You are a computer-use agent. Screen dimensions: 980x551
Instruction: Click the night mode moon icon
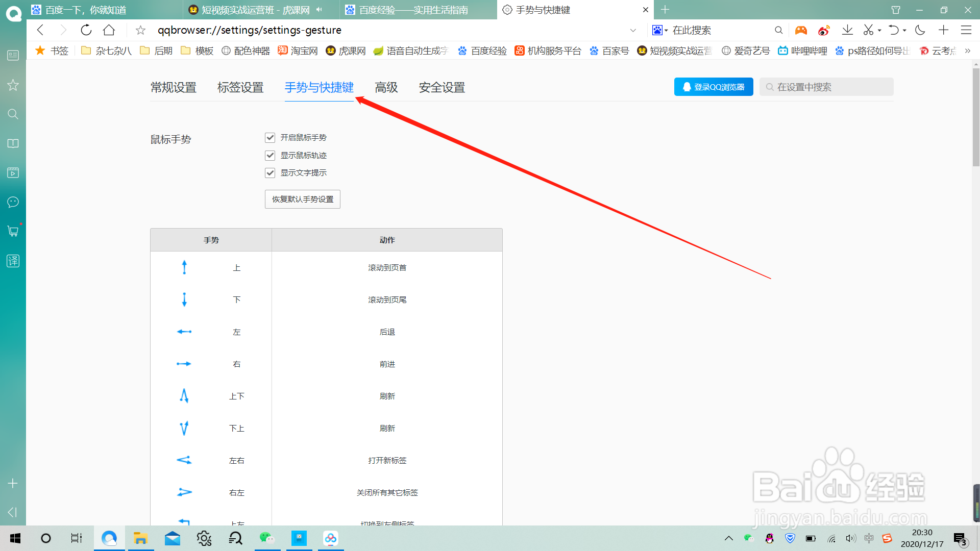pos(920,30)
